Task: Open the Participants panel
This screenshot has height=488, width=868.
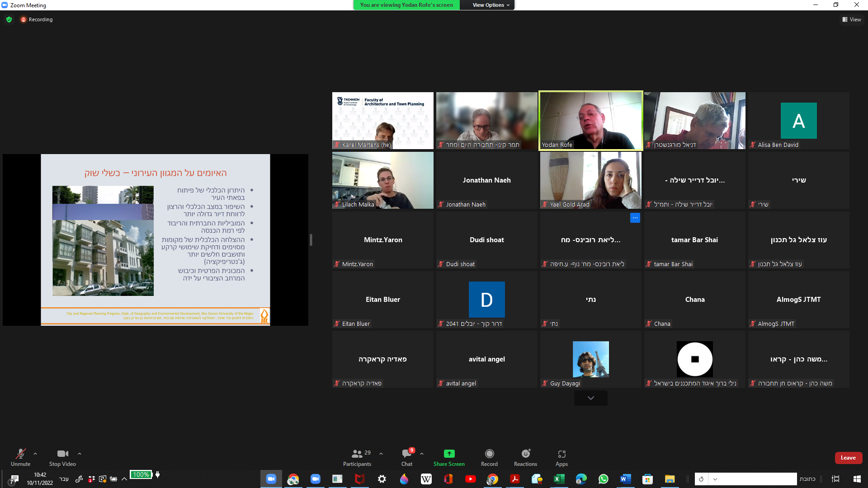Action: pyautogui.click(x=357, y=457)
